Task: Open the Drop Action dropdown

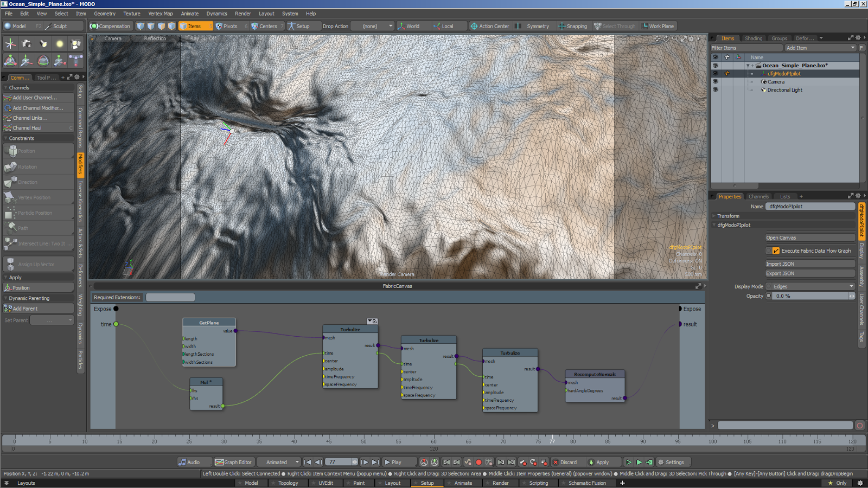Action: tap(372, 26)
